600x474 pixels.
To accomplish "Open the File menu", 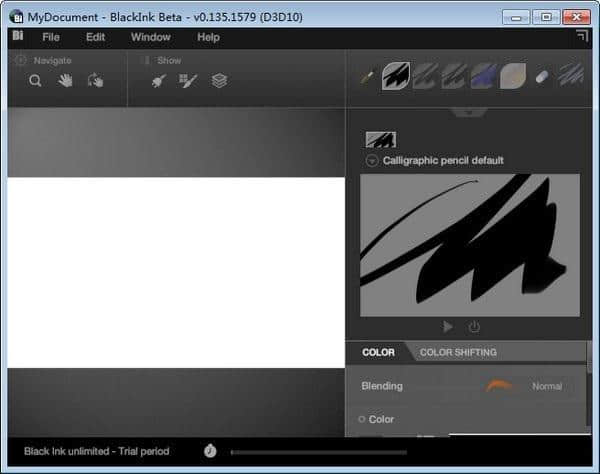I will pyautogui.click(x=51, y=37).
